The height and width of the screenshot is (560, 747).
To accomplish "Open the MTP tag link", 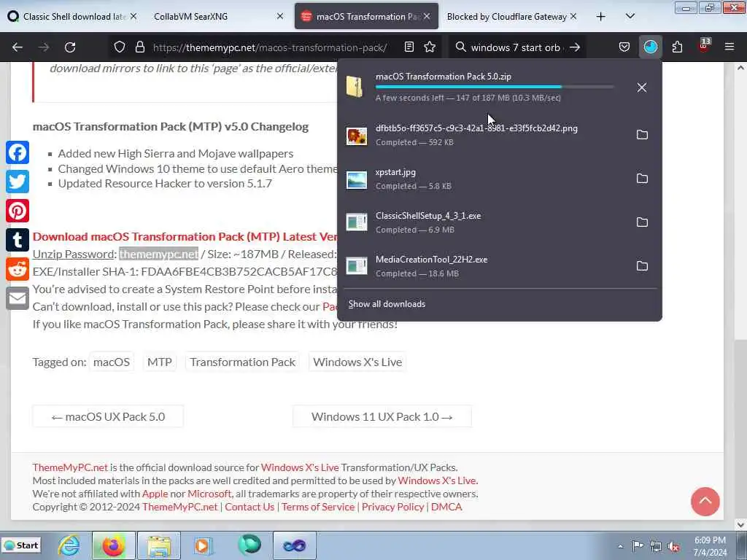I will pos(160,362).
